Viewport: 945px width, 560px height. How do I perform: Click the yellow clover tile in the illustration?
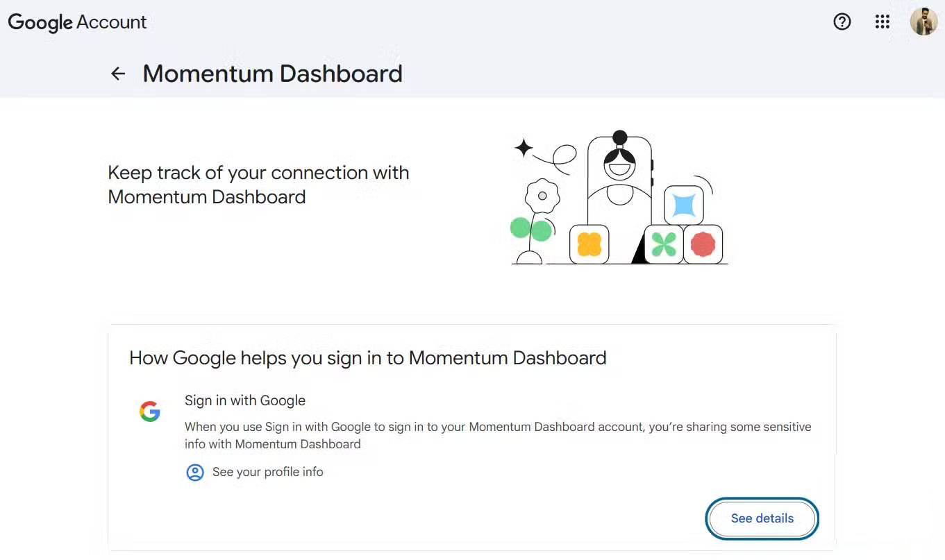click(x=589, y=244)
